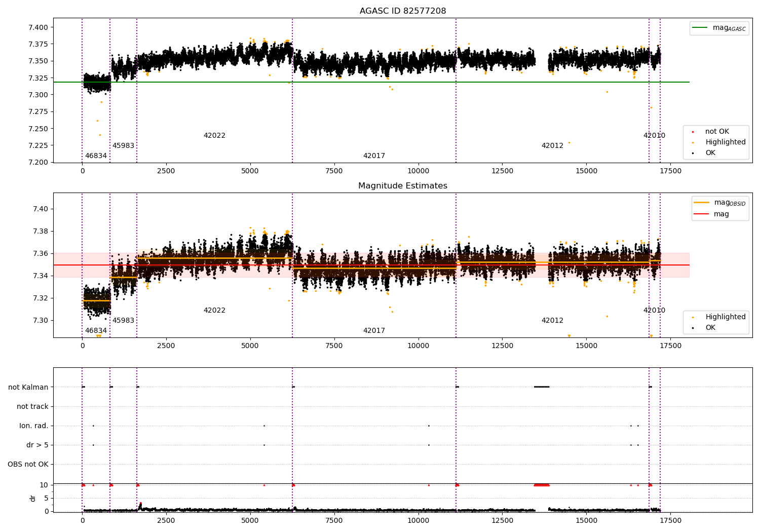Select the red "mag" legend label

pyautogui.click(x=721, y=214)
